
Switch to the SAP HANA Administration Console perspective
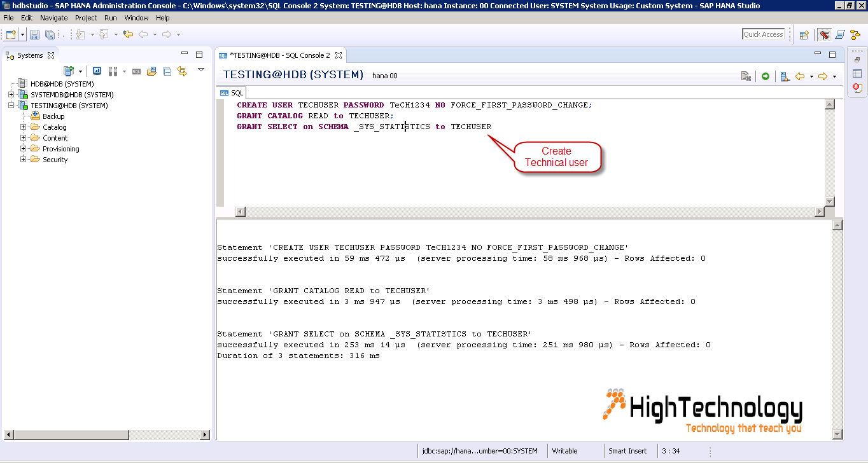pos(825,35)
